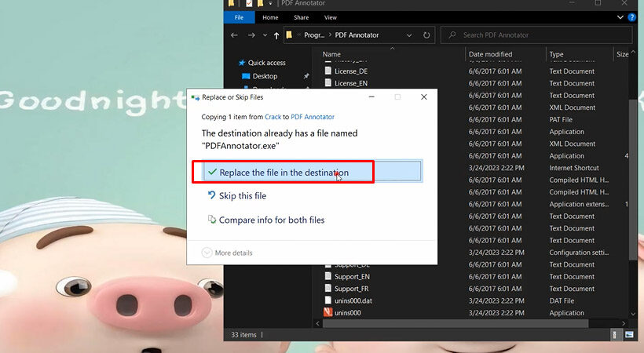The height and width of the screenshot is (353, 644).
Task: Click the Skip this file arrow icon
Action: pos(210,195)
